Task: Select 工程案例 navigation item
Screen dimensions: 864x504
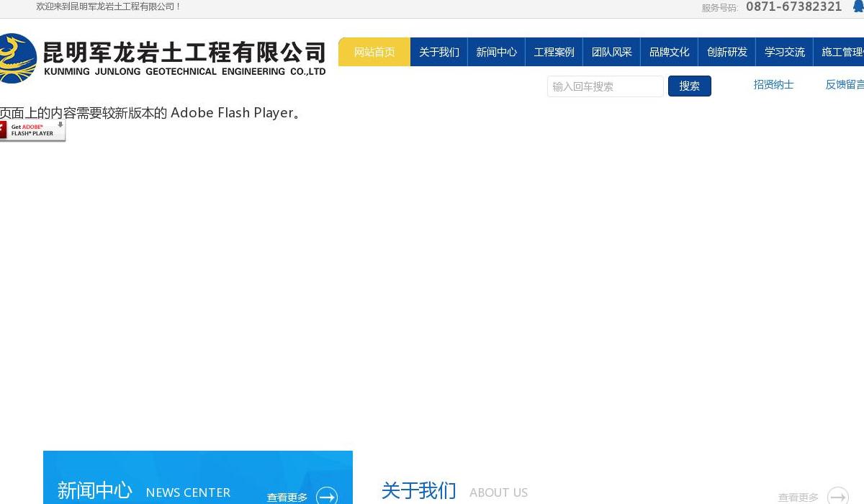Action: click(554, 52)
